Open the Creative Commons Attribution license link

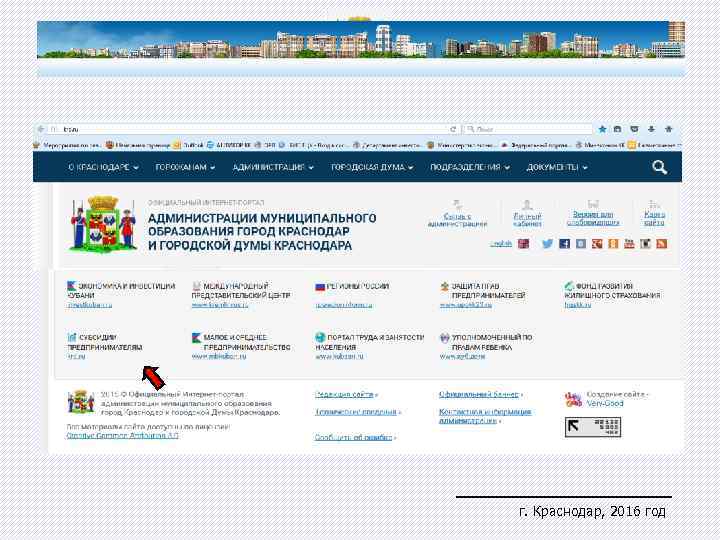click(x=122, y=435)
